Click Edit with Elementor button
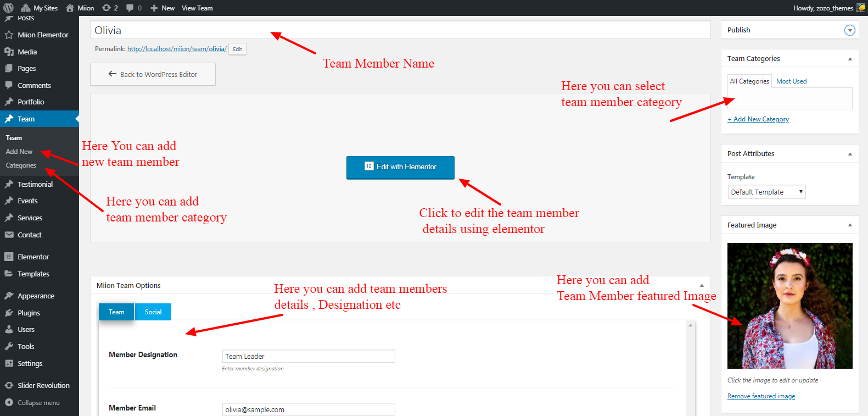Viewport: 868px width, 416px height. (400, 167)
